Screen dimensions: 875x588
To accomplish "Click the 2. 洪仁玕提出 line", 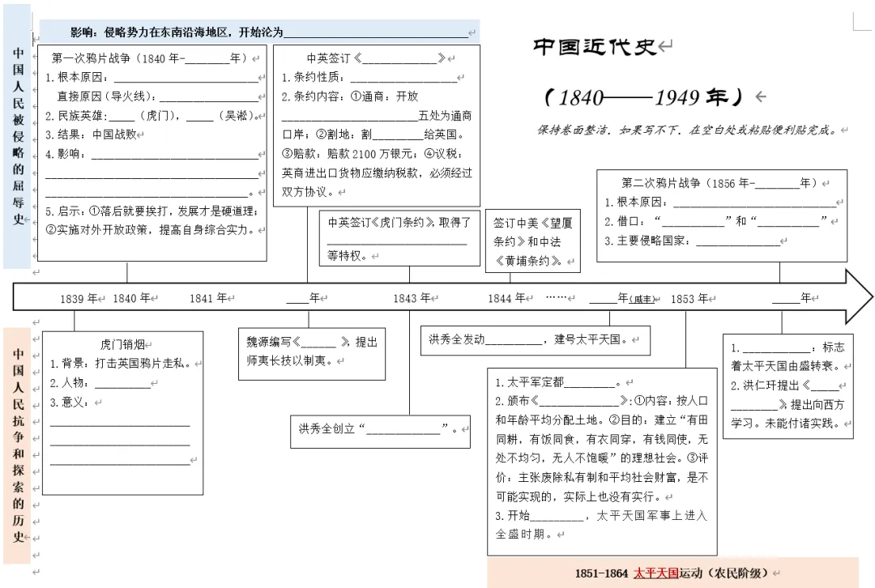I will [786, 386].
